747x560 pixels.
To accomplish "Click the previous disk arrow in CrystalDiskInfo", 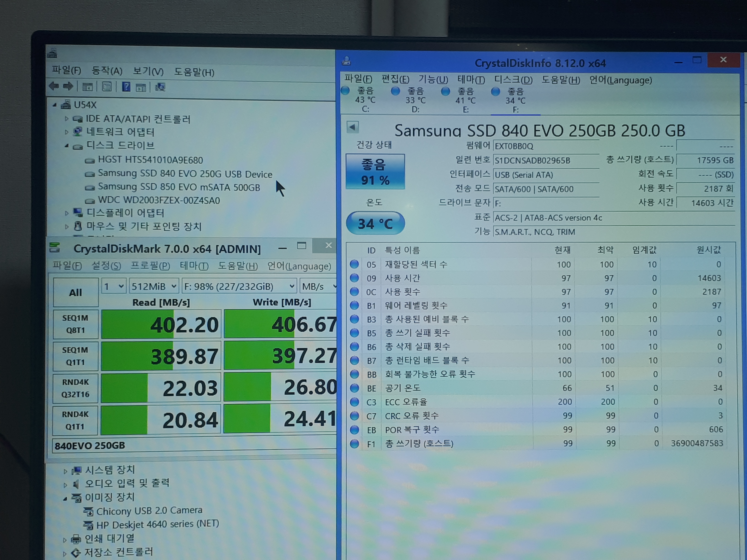I will (353, 127).
